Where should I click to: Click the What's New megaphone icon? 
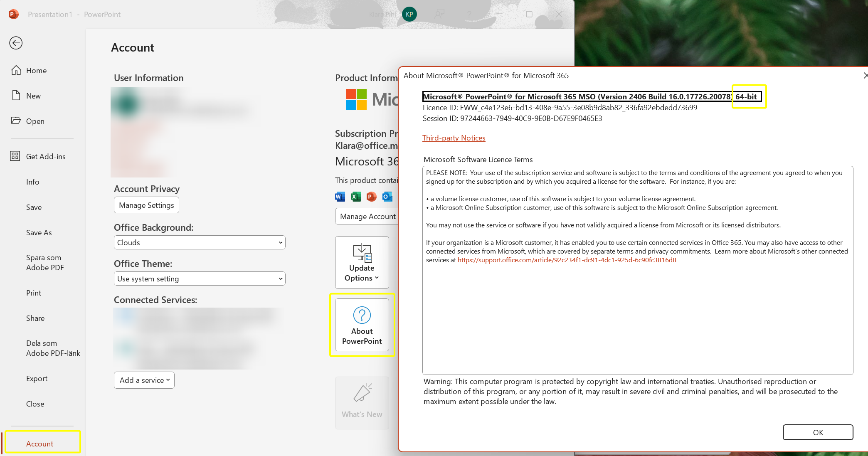(362, 393)
